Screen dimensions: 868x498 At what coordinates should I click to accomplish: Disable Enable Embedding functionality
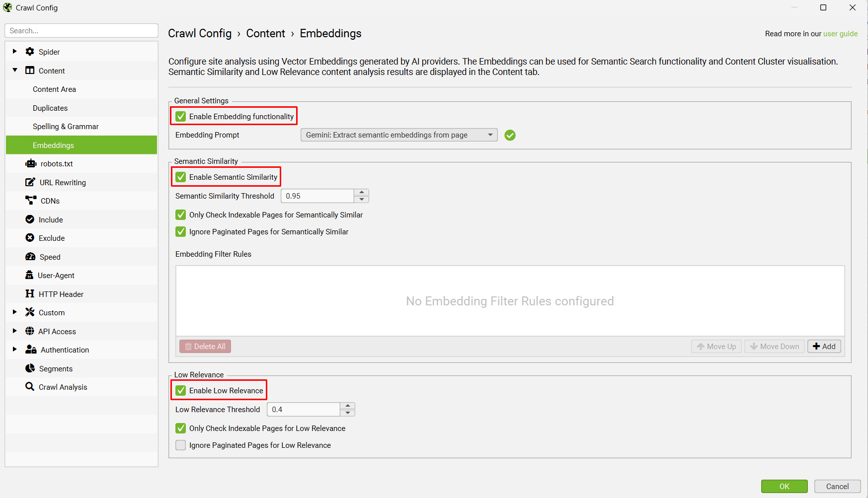tap(180, 116)
